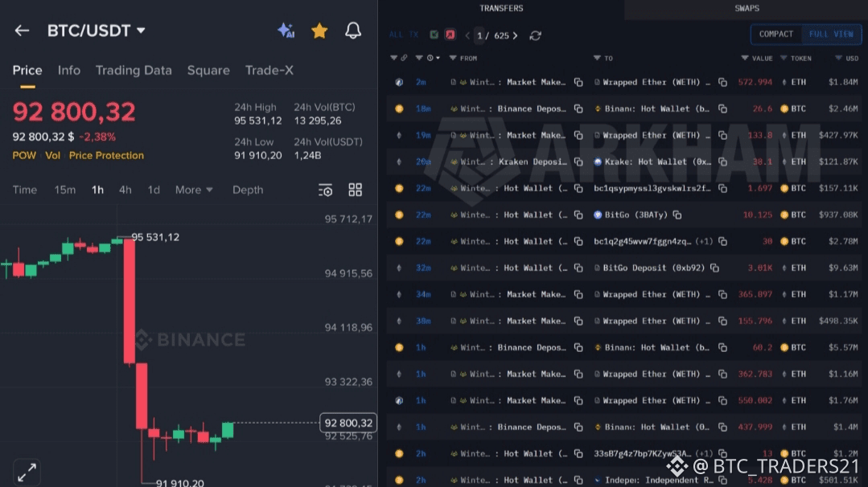The height and width of the screenshot is (487, 868).
Task: Select the 1d chart interval
Action: point(154,190)
